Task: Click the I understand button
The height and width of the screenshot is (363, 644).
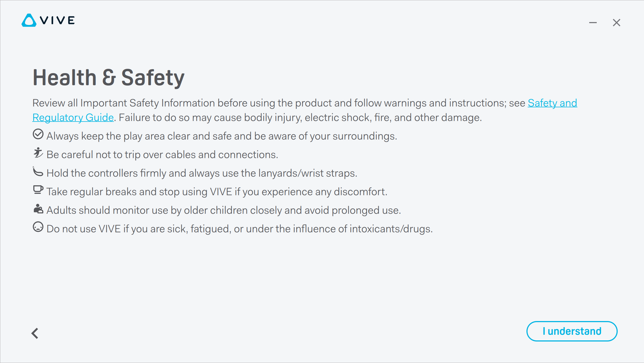Action: point(572,331)
